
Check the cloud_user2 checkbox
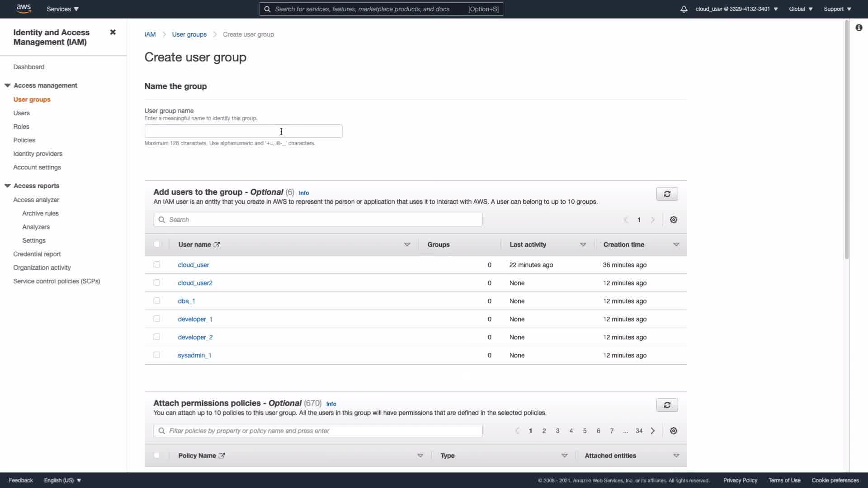tap(157, 282)
